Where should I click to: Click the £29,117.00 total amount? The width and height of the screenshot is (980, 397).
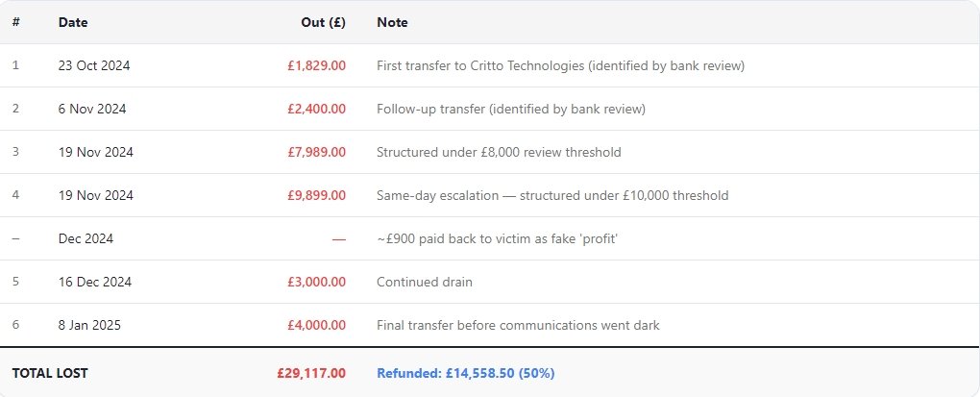311,373
